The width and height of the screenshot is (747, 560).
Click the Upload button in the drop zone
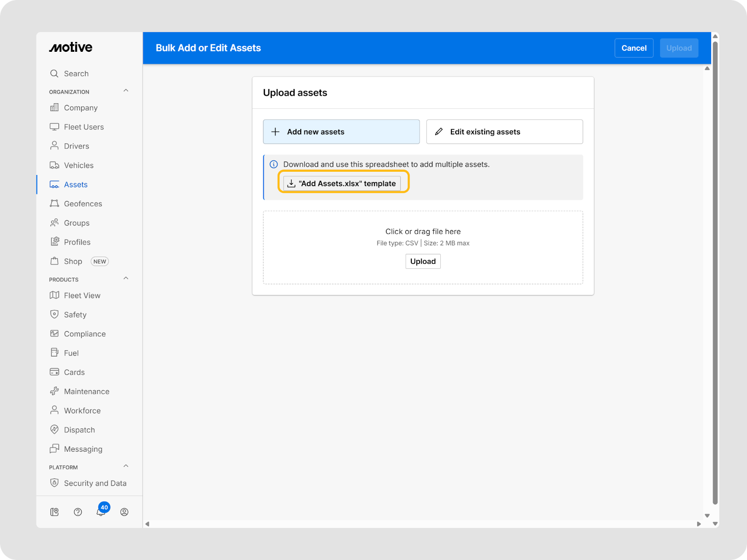[423, 261]
